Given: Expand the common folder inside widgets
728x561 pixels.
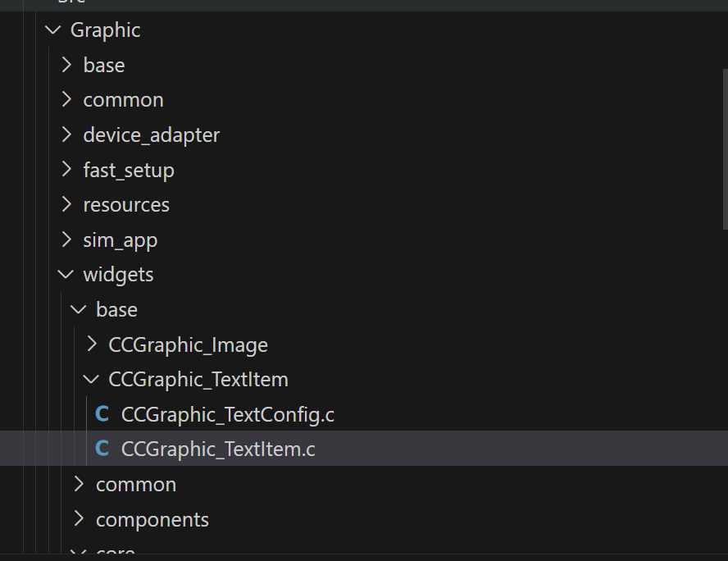Looking at the screenshot, I should (x=79, y=485).
